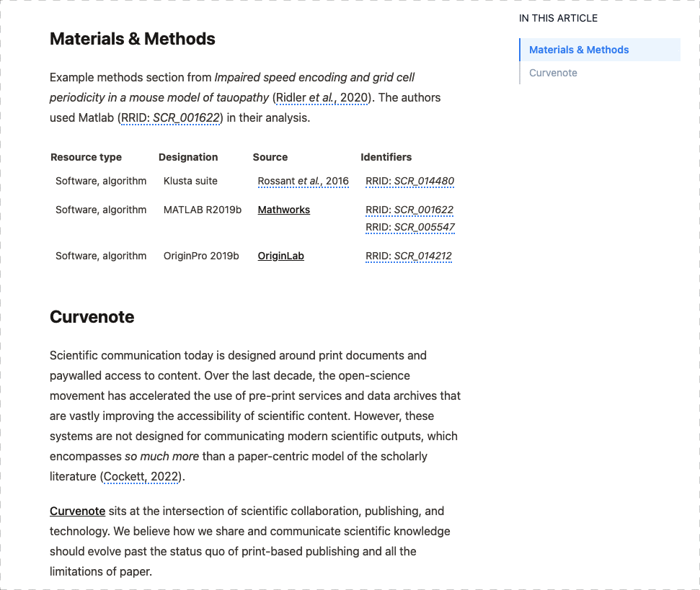
Task: Click the large Curvenote section heading
Action: tap(92, 317)
